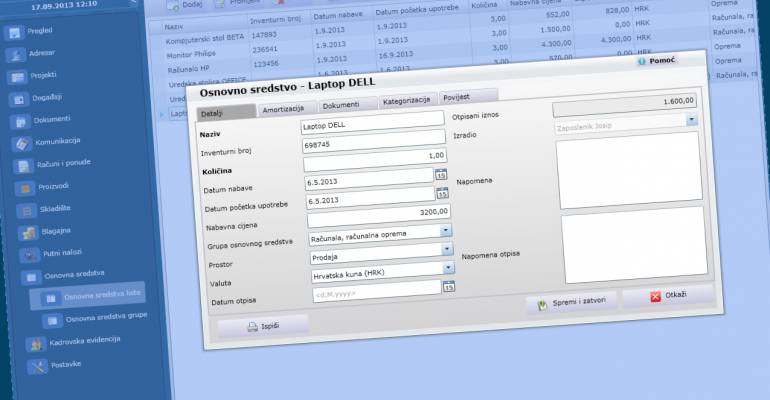Image resolution: width=770 pixels, height=400 pixels.
Task: Open Proizvodi sidebar icon
Action: click(x=26, y=188)
